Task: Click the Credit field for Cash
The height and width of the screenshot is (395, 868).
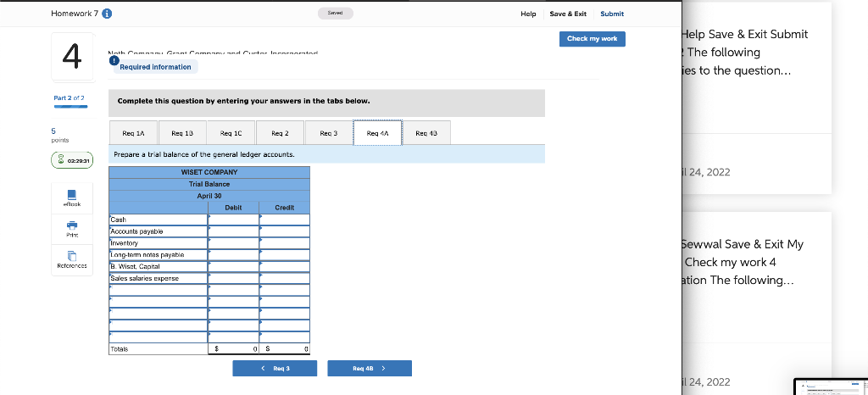Action: 285,220
